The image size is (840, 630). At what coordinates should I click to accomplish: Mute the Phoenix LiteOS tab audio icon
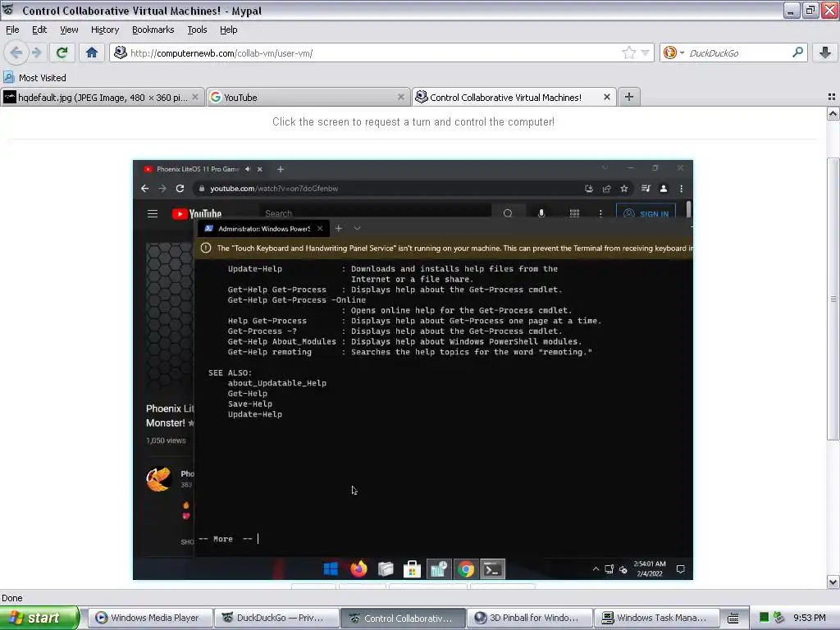[x=248, y=169]
